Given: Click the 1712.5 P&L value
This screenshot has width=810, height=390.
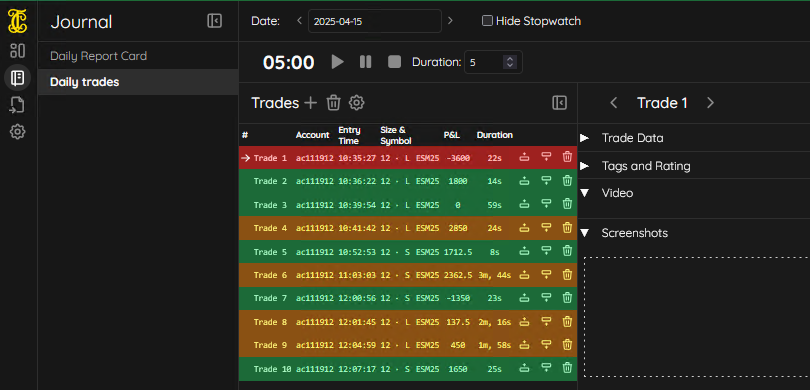Looking at the screenshot, I should (x=458, y=252).
